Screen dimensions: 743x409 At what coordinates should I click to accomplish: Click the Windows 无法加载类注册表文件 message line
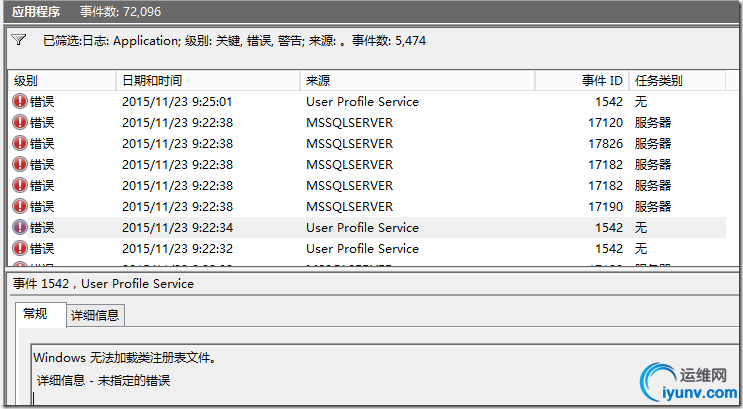[125, 357]
